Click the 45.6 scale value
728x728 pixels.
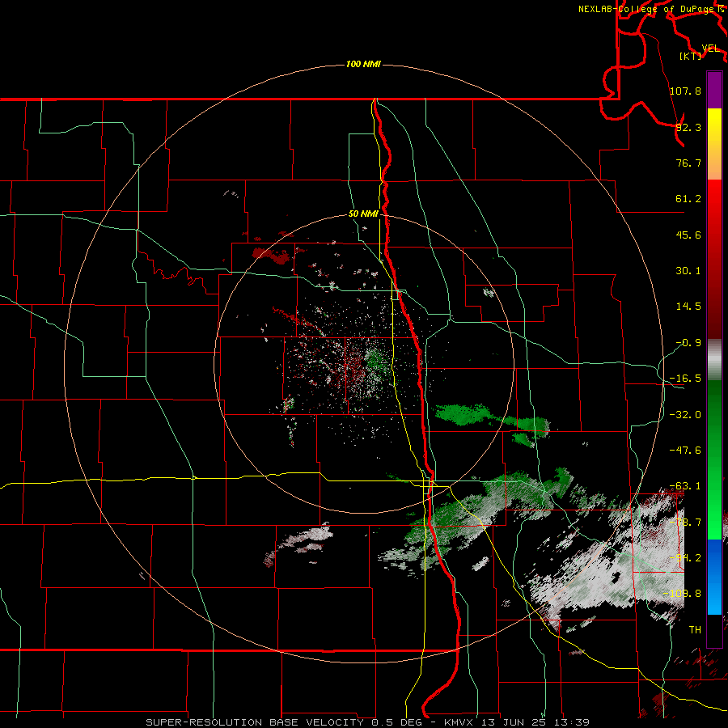coord(688,235)
